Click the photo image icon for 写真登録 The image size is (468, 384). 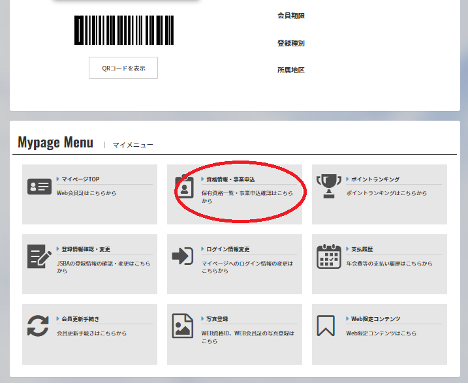coord(182,326)
